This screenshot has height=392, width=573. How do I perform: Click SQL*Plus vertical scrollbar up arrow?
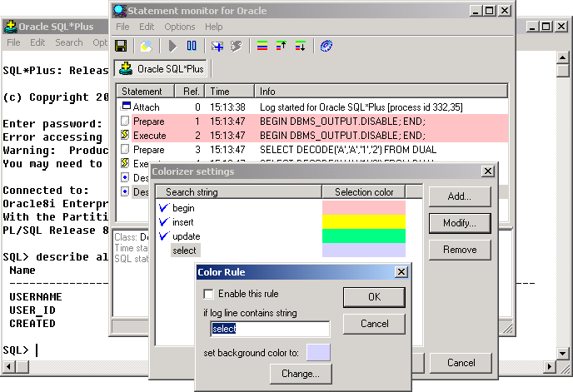pos(563,57)
